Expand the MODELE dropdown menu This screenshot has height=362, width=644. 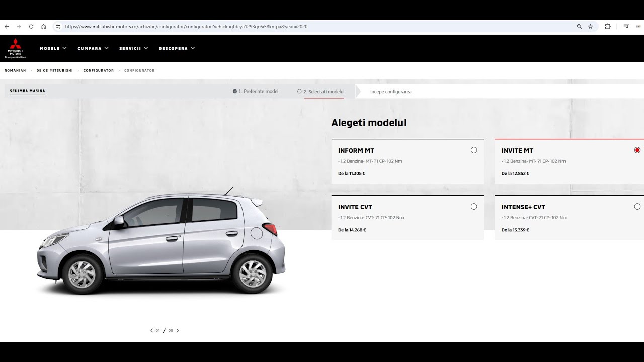click(x=53, y=48)
